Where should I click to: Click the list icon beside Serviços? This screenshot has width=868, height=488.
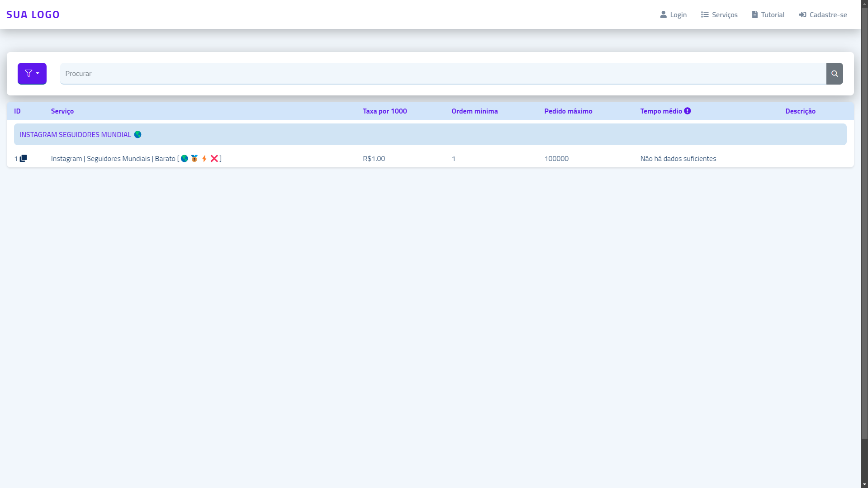point(704,14)
